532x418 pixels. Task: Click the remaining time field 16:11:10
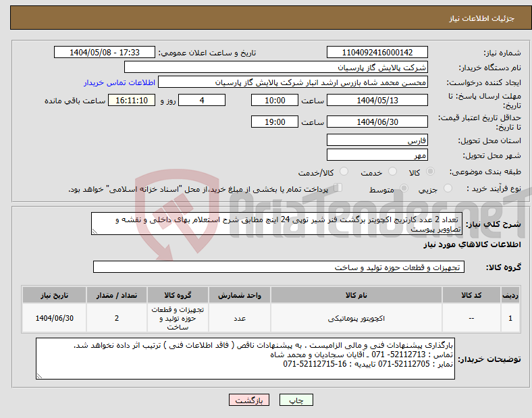[132, 100]
